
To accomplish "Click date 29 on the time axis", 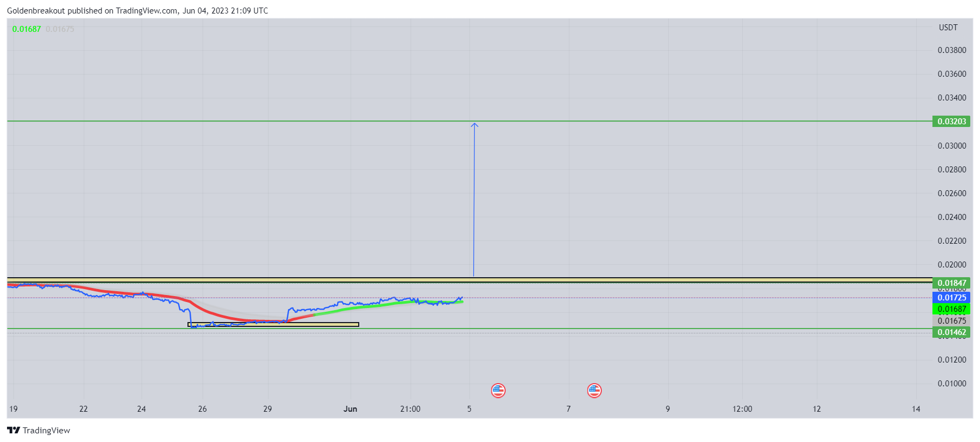I will (267, 409).
